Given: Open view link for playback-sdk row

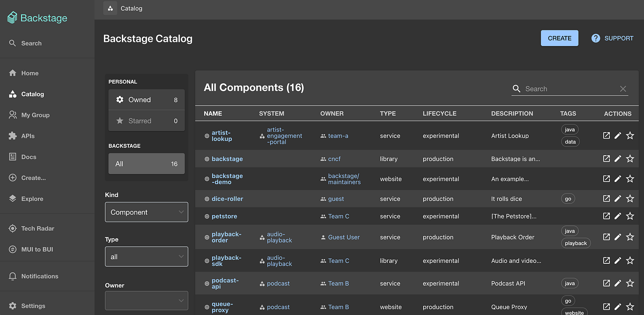Looking at the screenshot, I should click(606, 260).
